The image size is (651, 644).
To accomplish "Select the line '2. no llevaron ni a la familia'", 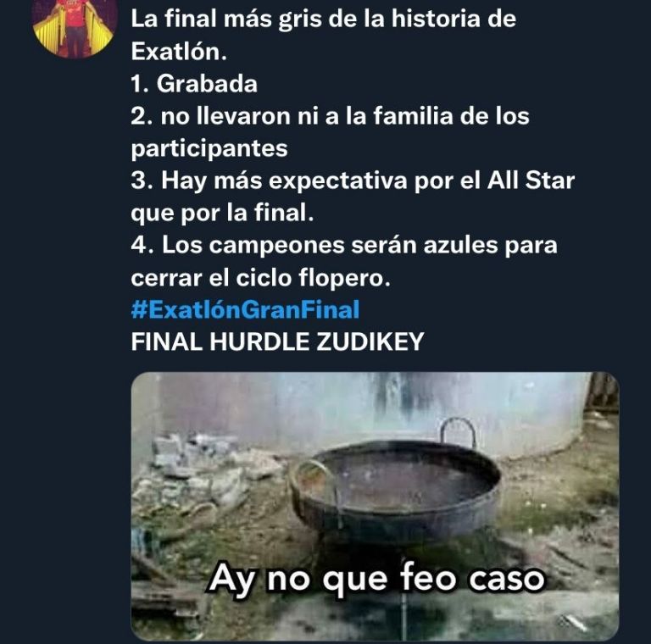I will pyautogui.click(x=330, y=116).
